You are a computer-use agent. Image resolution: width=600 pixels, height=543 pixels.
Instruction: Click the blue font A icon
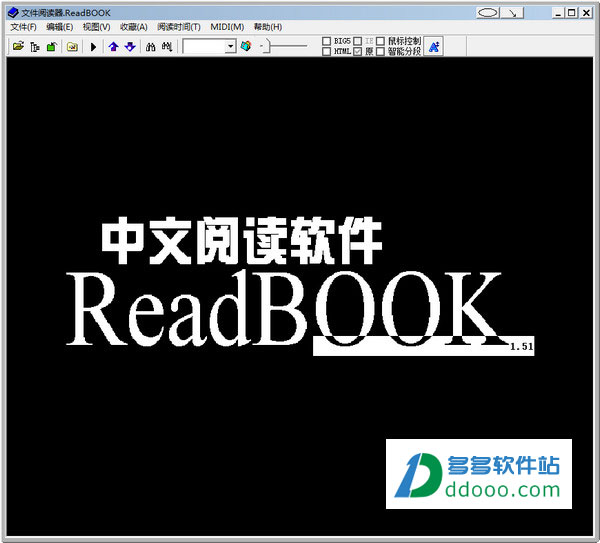click(x=434, y=47)
